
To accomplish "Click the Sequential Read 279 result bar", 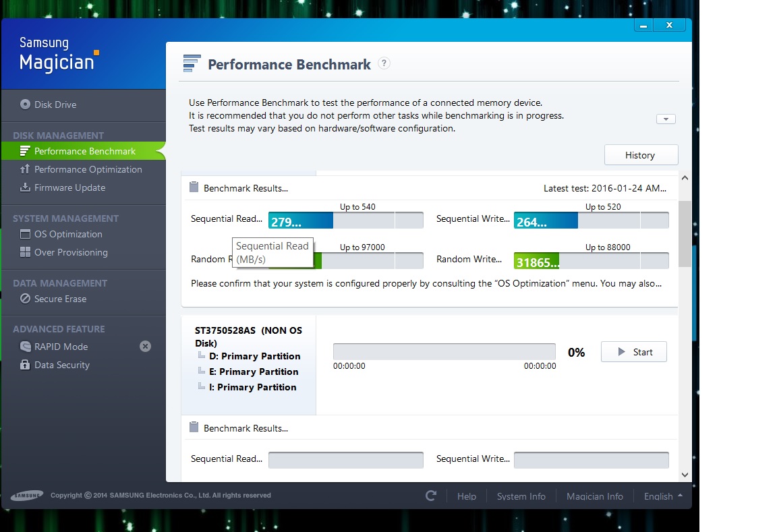I will point(346,220).
